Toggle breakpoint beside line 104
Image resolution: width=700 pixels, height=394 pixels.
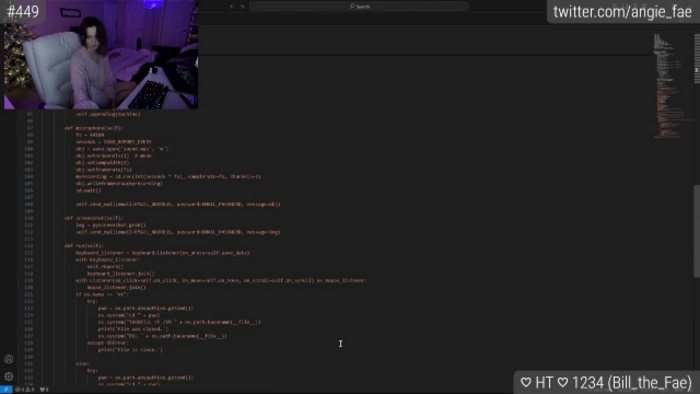(x=20, y=177)
